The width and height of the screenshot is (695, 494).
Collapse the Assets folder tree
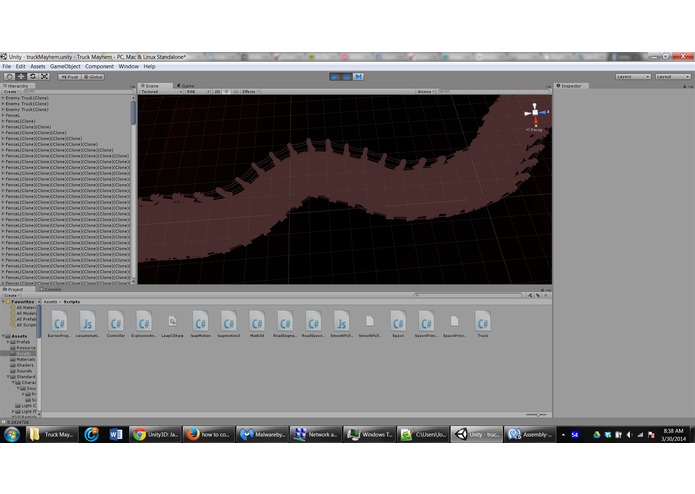click(x=4, y=336)
